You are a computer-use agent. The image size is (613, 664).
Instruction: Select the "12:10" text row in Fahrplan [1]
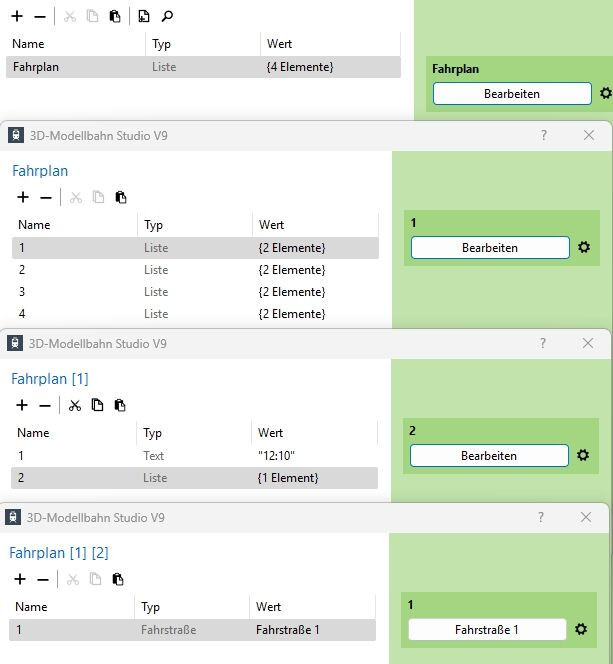coord(194,456)
